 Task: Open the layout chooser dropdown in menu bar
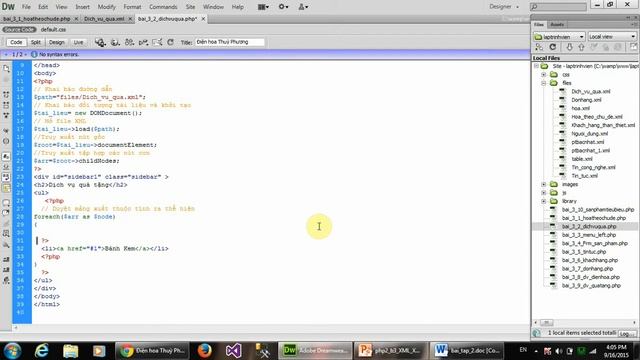(263, 7)
